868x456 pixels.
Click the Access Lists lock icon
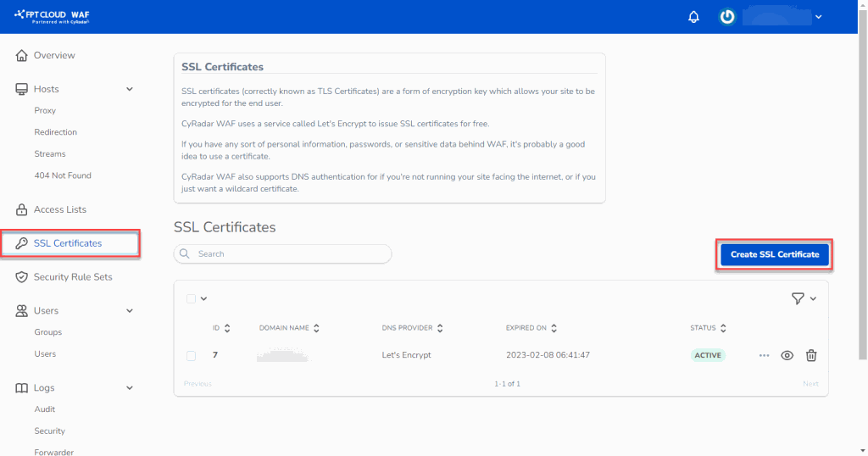coord(21,209)
